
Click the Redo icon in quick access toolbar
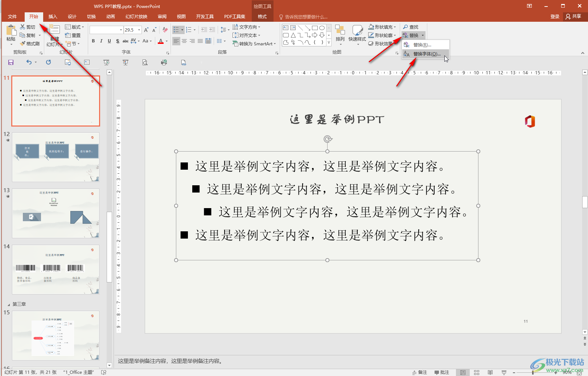pos(48,62)
